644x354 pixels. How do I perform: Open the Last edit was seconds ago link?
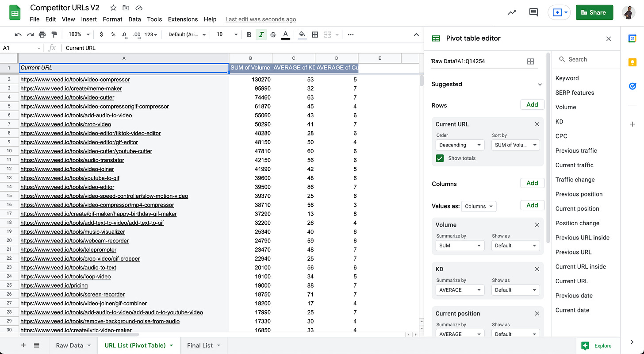coord(261,19)
